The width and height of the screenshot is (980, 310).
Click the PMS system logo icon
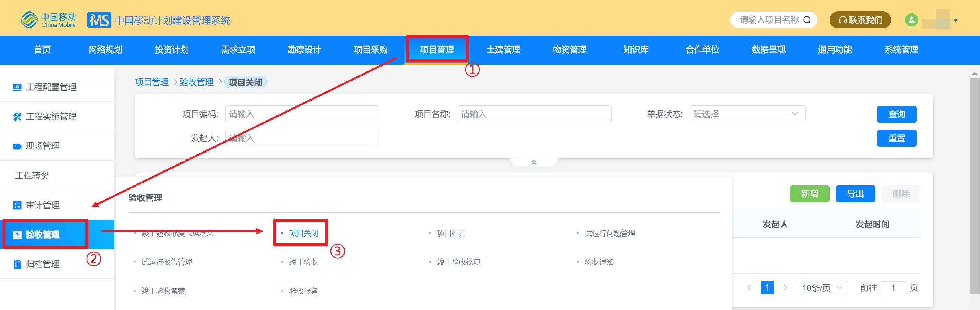coord(99,20)
